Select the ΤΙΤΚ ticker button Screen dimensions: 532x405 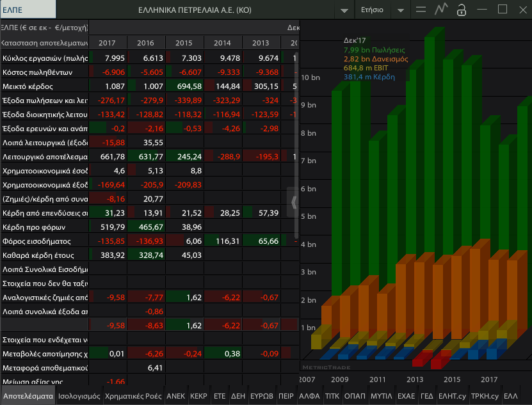(x=332, y=396)
